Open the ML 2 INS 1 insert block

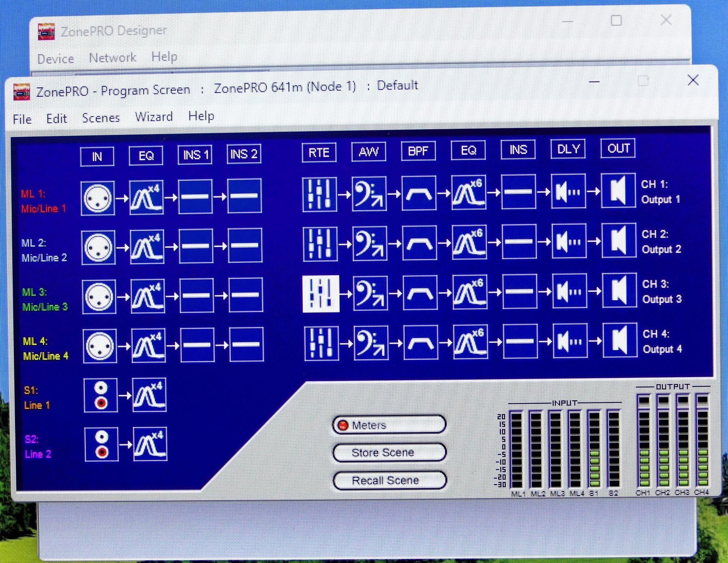pyautogui.click(x=196, y=246)
